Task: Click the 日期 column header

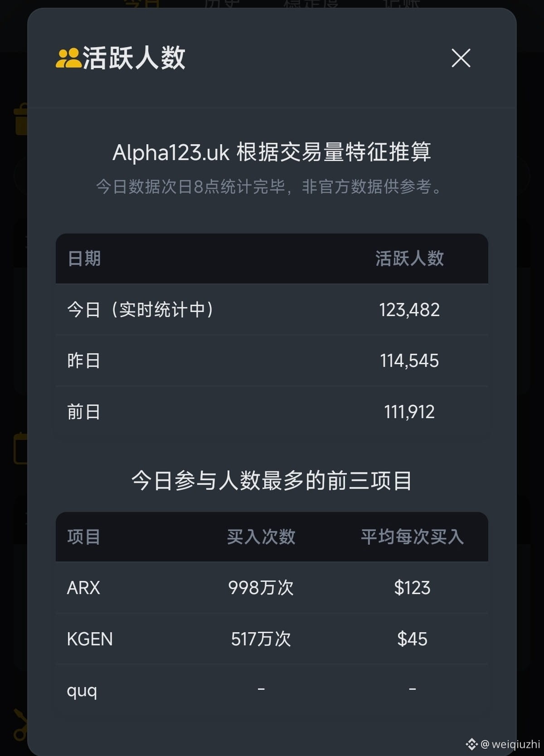Action: tap(84, 259)
